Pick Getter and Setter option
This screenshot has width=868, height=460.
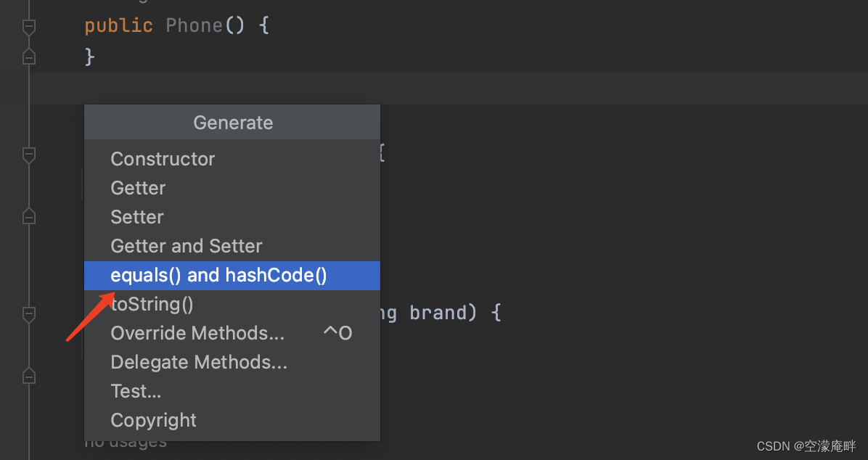pyautogui.click(x=186, y=245)
